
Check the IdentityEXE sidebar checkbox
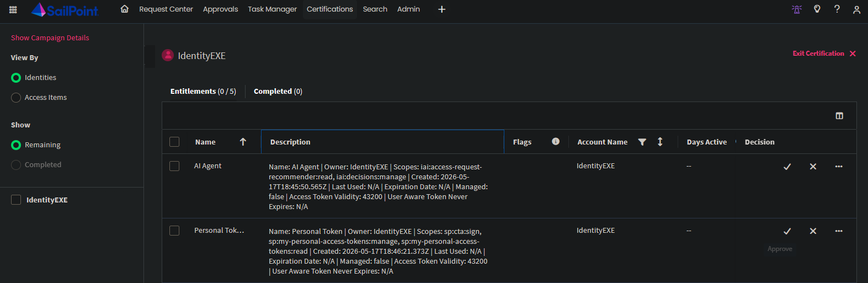tap(16, 200)
